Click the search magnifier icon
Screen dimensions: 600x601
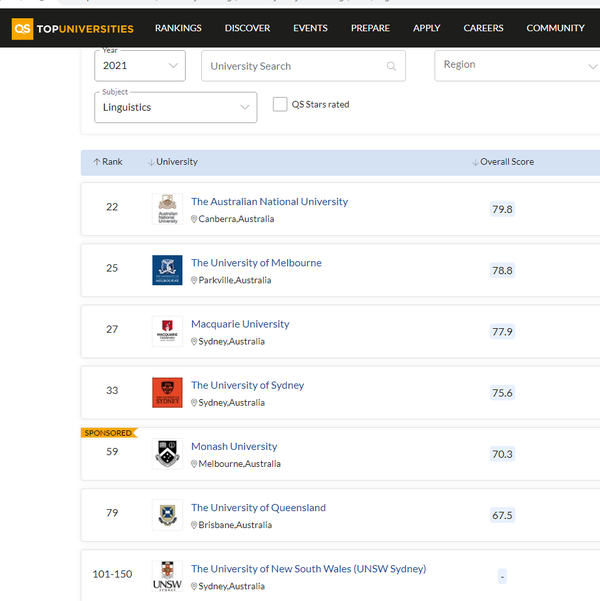tap(391, 66)
